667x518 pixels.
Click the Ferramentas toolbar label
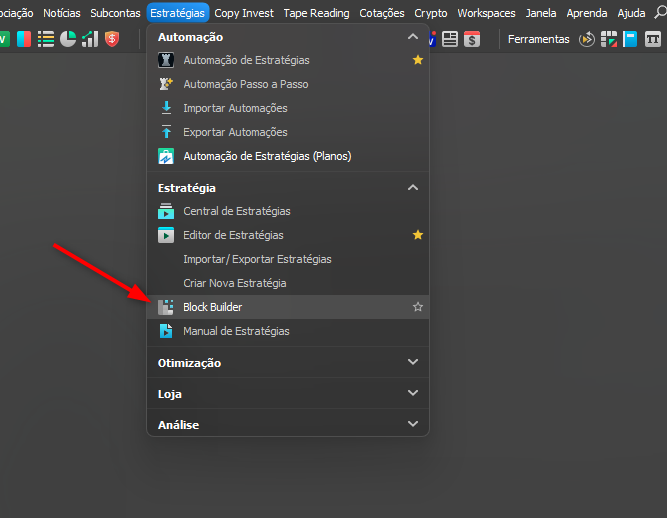pos(539,39)
